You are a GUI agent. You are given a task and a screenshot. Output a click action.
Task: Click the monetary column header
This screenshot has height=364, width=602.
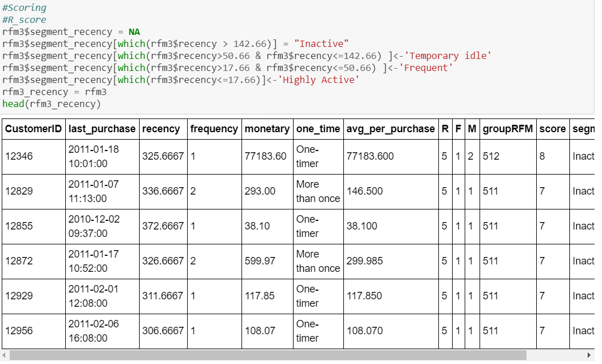[267, 129]
